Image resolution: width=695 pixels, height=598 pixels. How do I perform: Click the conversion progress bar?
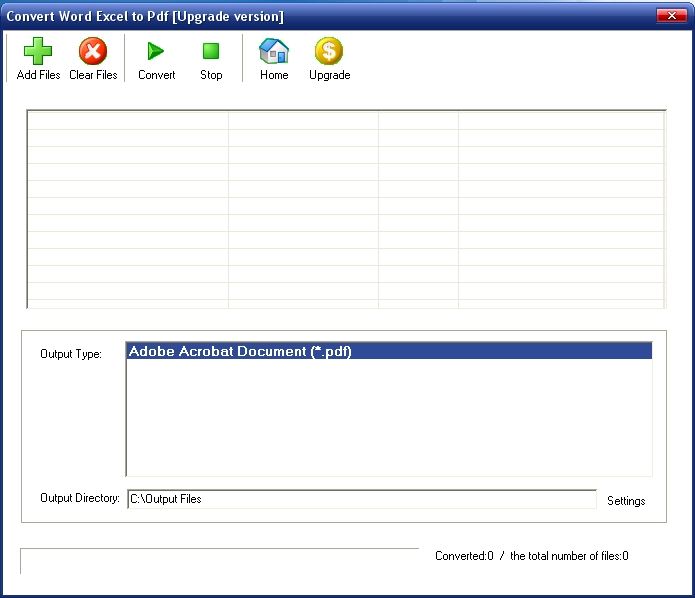coord(219,561)
